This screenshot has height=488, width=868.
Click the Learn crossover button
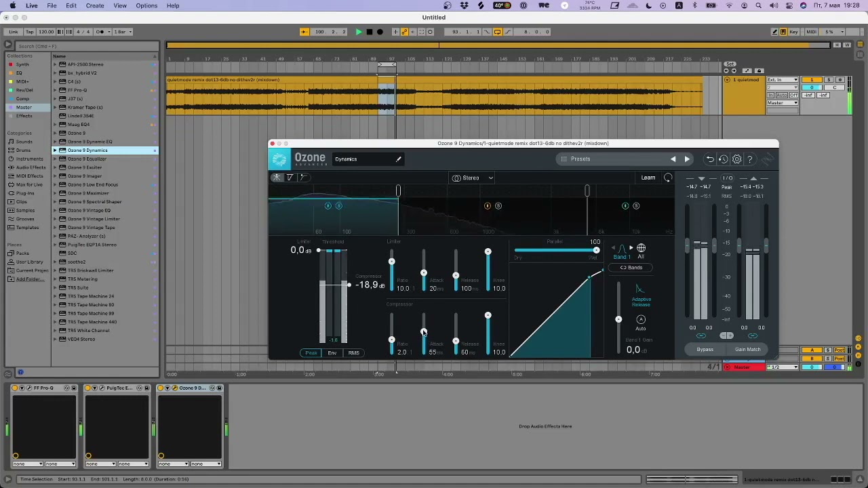pyautogui.click(x=648, y=178)
